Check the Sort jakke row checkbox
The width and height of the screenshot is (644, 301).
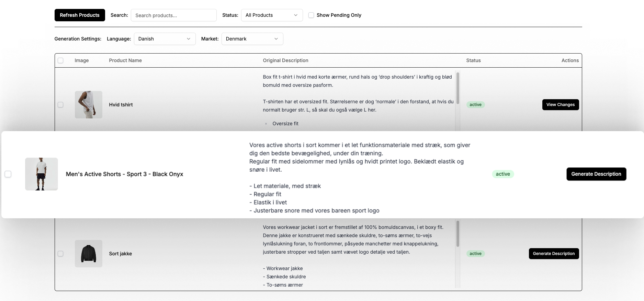click(x=60, y=254)
